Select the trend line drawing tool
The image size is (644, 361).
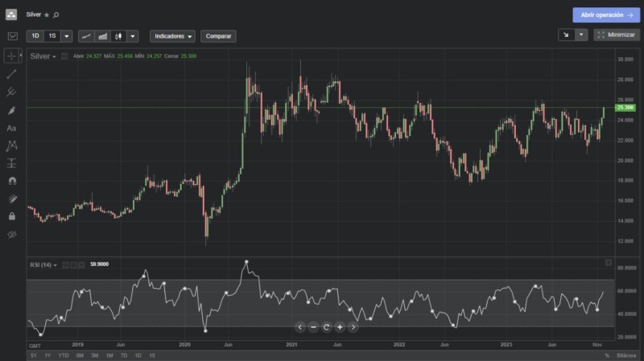[x=11, y=74]
